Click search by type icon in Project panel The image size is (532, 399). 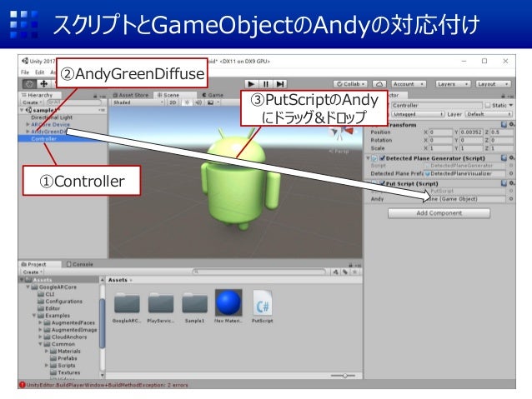(x=335, y=272)
